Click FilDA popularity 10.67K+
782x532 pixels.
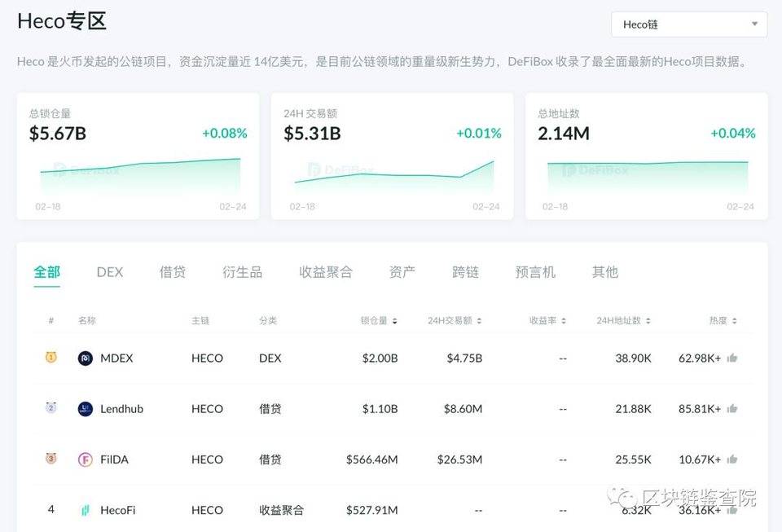[700, 459]
